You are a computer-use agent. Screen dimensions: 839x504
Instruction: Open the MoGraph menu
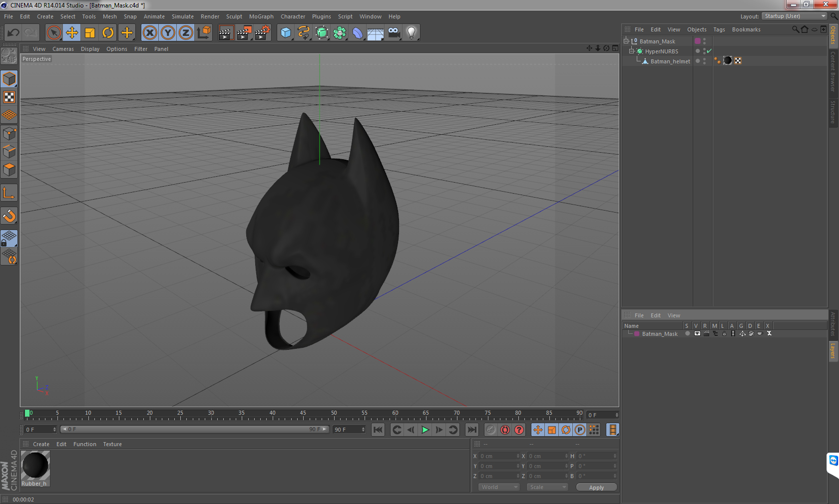tap(261, 16)
